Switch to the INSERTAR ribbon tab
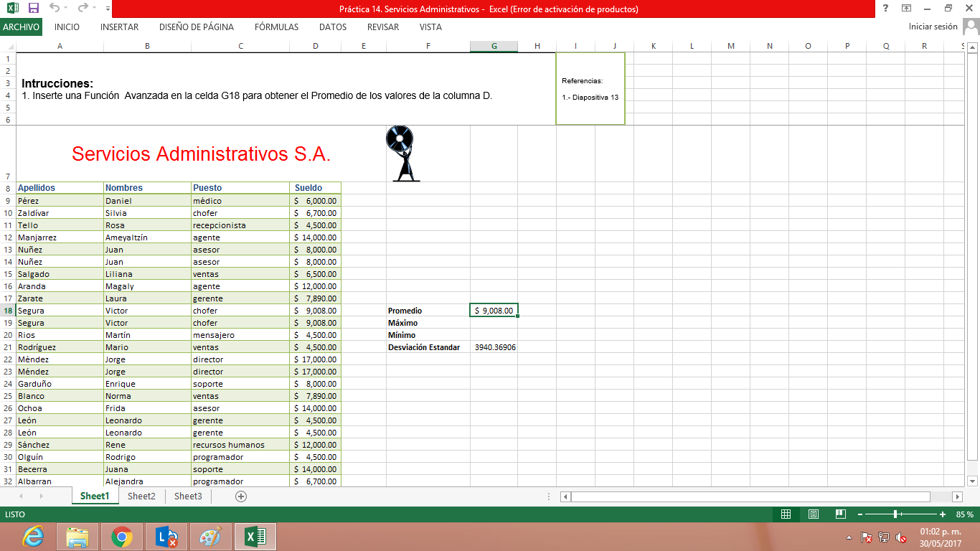 coord(120,27)
